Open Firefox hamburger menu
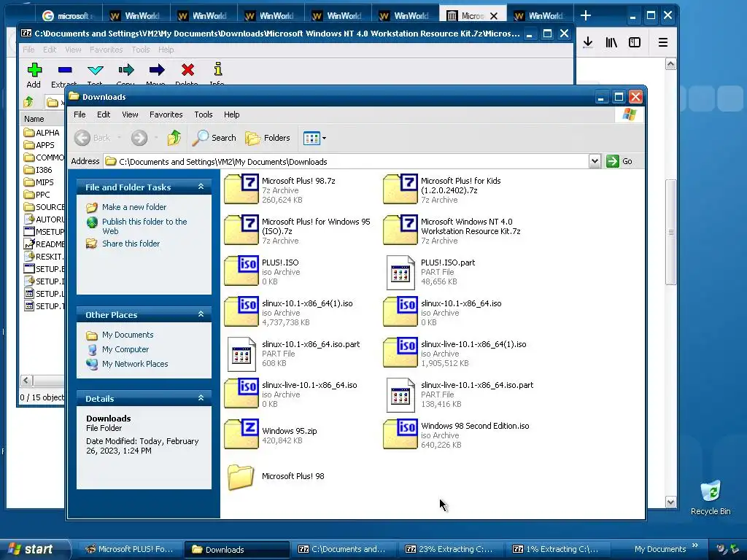Screen dimensions: 747x560 coord(662,43)
